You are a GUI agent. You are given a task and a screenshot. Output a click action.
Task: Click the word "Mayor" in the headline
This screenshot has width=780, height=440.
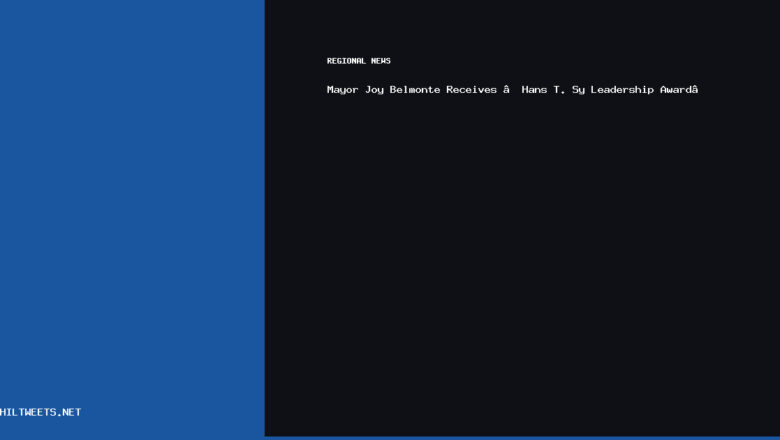[342, 90]
